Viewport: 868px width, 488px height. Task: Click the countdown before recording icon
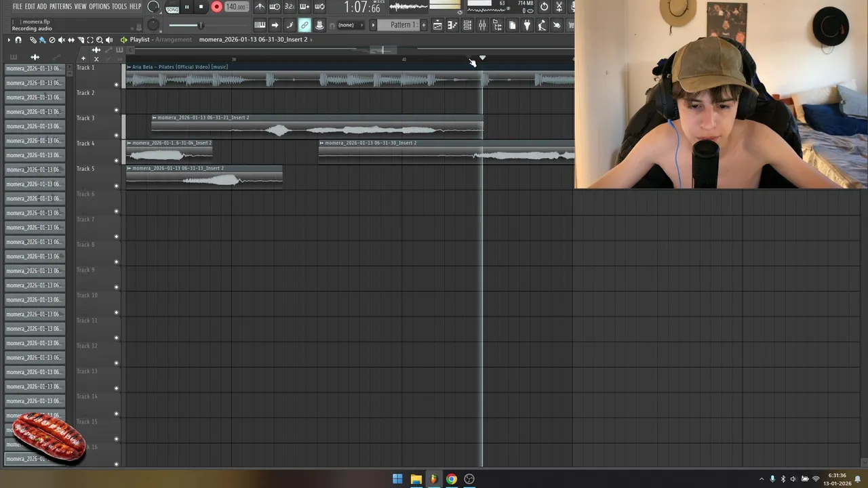[x=290, y=7]
